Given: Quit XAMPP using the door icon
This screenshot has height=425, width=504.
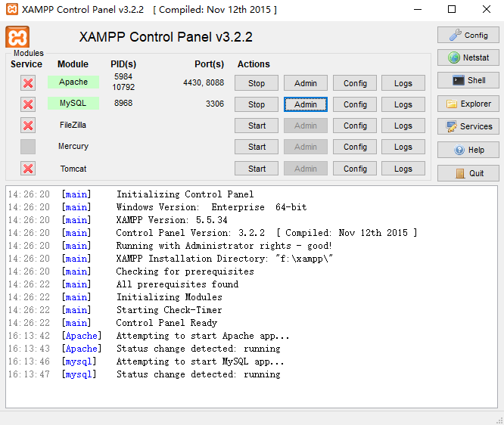Looking at the screenshot, I should [x=468, y=173].
